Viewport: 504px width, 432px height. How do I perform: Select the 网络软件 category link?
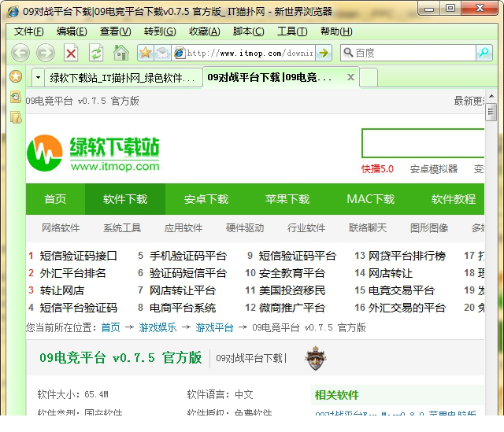[61, 228]
